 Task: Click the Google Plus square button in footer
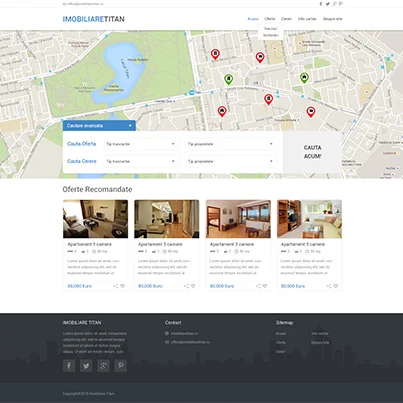tap(103, 366)
